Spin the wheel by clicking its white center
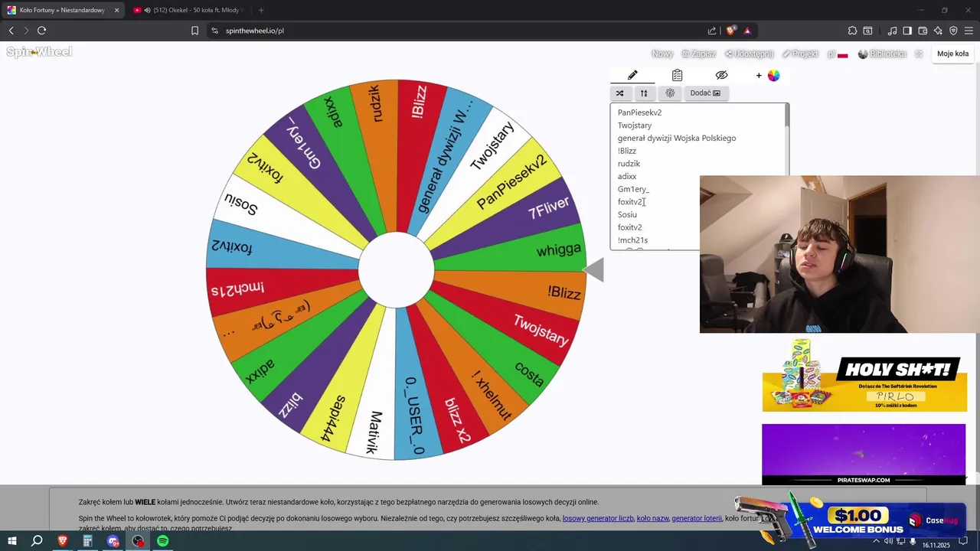The image size is (980, 551). [x=396, y=270]
